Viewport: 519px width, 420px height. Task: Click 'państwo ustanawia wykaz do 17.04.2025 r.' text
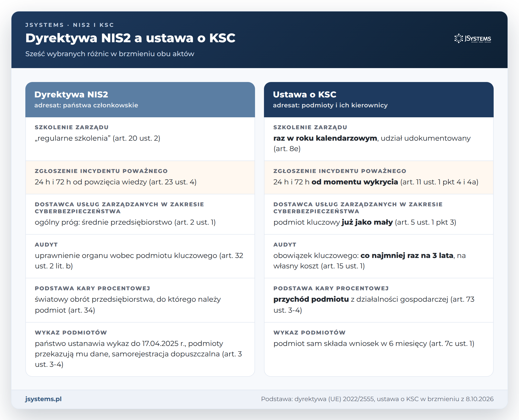click(110, 343)
